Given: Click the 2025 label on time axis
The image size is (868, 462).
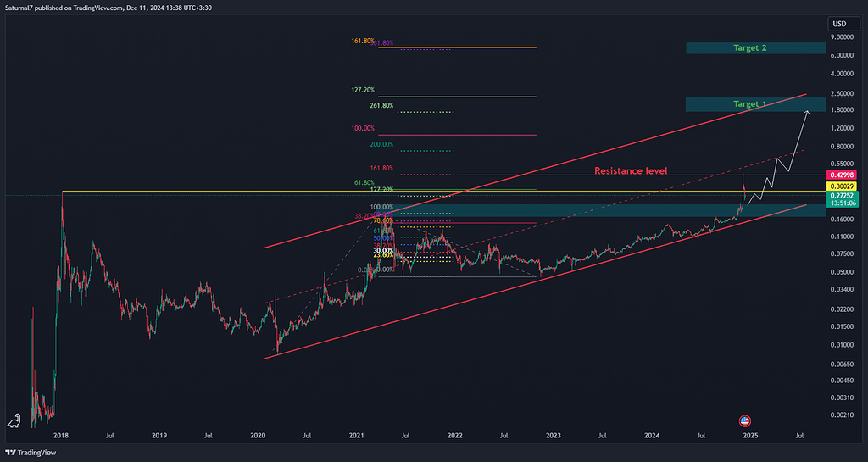Looking at the screenshot, I should pos(750,436).
